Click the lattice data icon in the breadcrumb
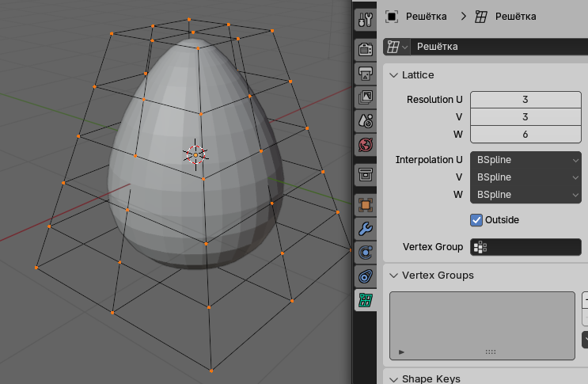The height and width of the screenshot is (384, 588). click(481, 17)
